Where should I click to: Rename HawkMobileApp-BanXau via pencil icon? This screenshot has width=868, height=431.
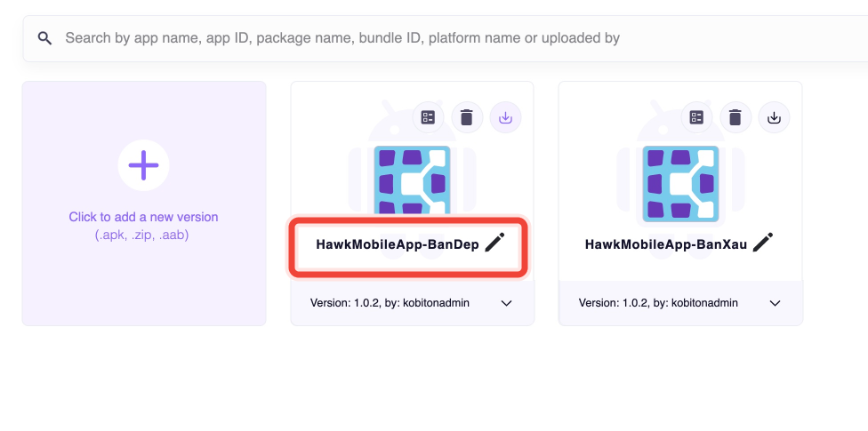pyautogui.click(x=763, y=243)
